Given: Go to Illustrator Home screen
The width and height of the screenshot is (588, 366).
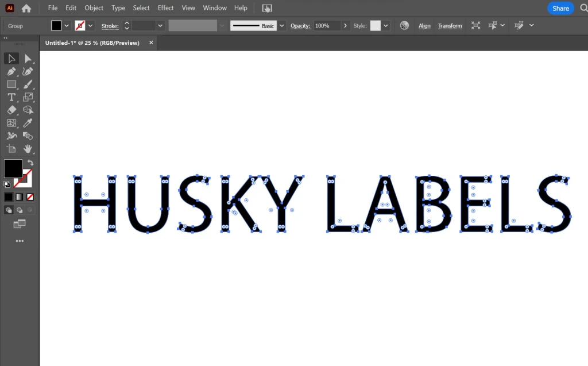Looking at the screenshot, I should coord(26,8).
